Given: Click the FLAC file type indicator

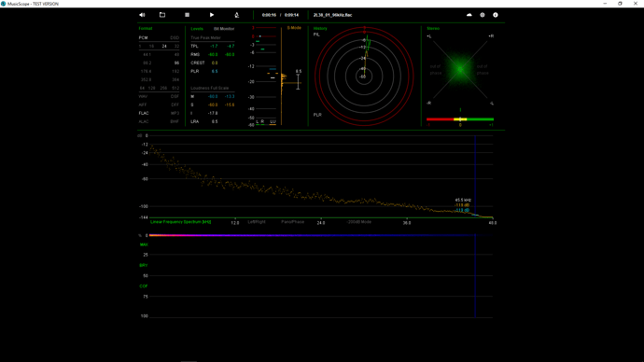Looking at the screenshot, I should click(144, 113).
